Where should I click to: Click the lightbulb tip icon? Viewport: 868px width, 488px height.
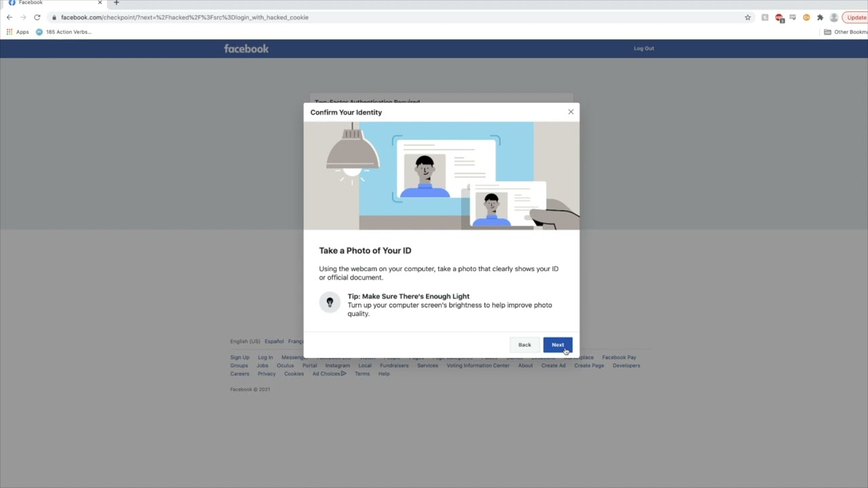click(330, 302)
